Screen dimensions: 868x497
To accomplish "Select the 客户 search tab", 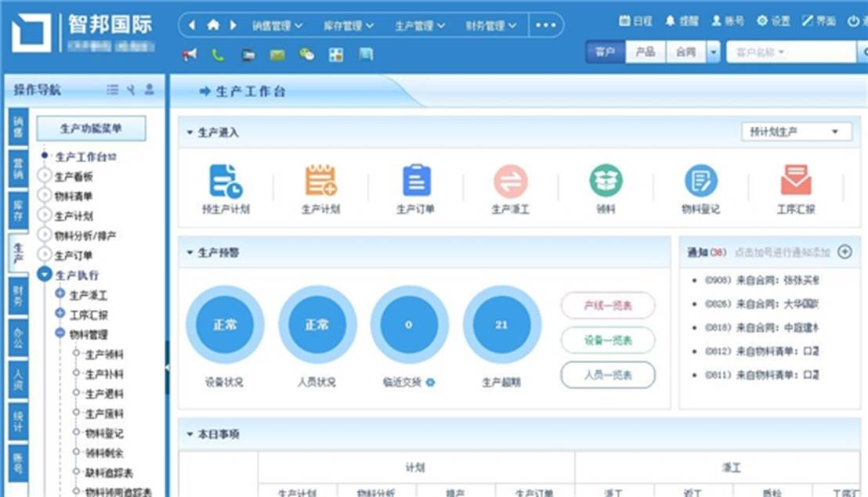I will [x=605, y=52].
